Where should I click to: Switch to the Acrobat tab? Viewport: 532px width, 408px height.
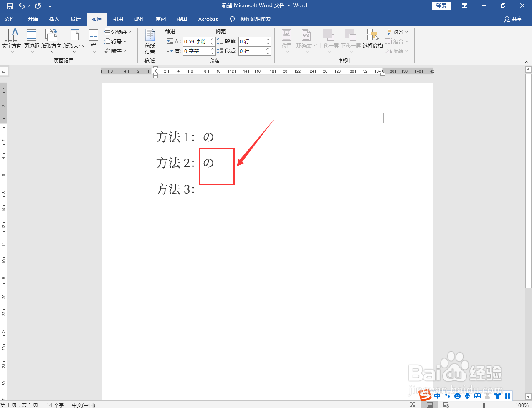click(208, 19)
